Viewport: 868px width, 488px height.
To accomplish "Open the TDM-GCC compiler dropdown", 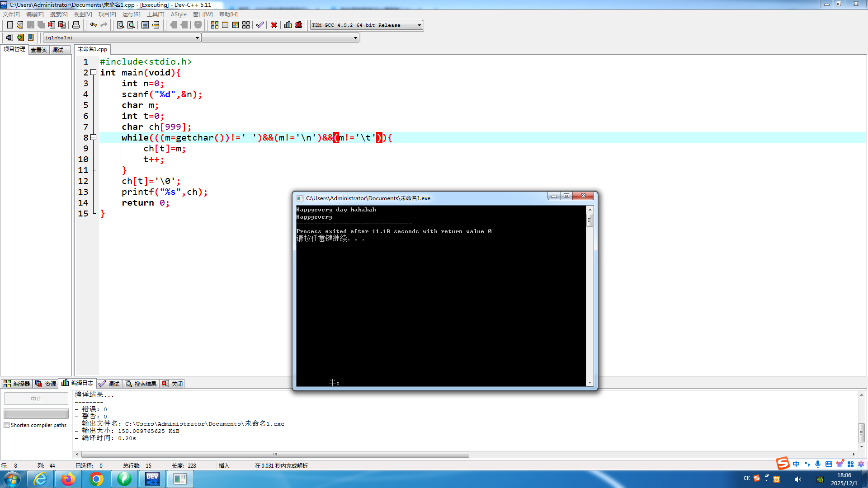I will 419,25.
